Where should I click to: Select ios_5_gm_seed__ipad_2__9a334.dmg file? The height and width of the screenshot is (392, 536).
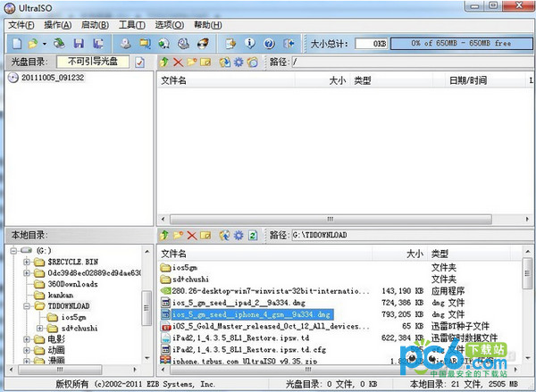coord(239,303)
